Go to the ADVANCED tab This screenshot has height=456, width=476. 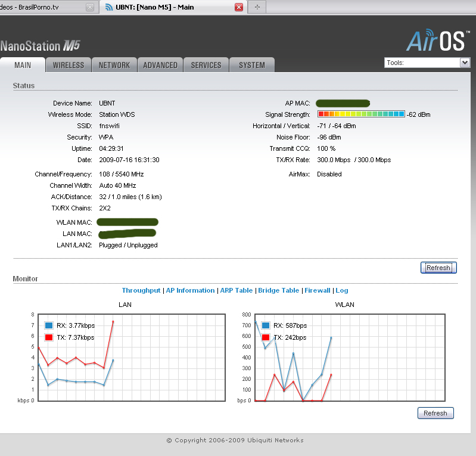click(x=160, y=65)
